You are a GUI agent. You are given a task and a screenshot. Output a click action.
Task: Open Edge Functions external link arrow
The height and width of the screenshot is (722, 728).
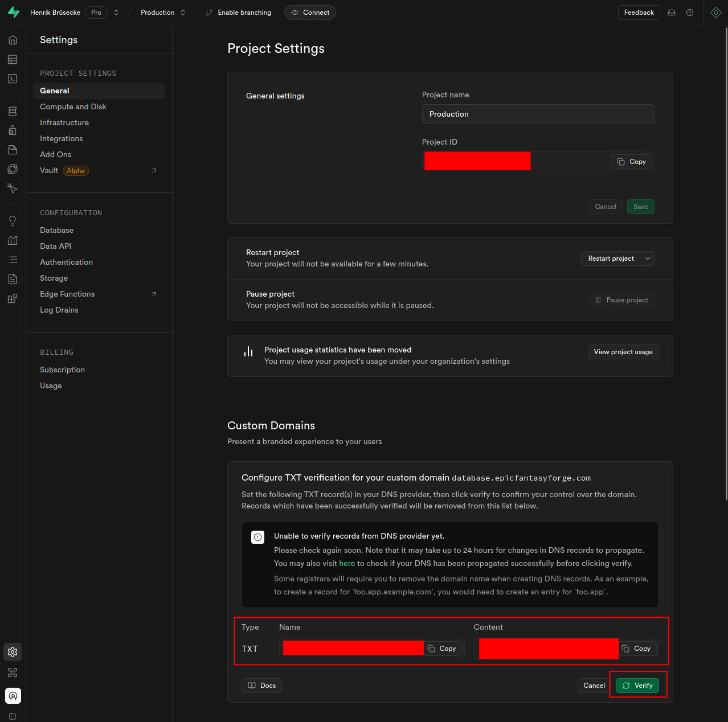pyautogui.click(x=154, y=294)
